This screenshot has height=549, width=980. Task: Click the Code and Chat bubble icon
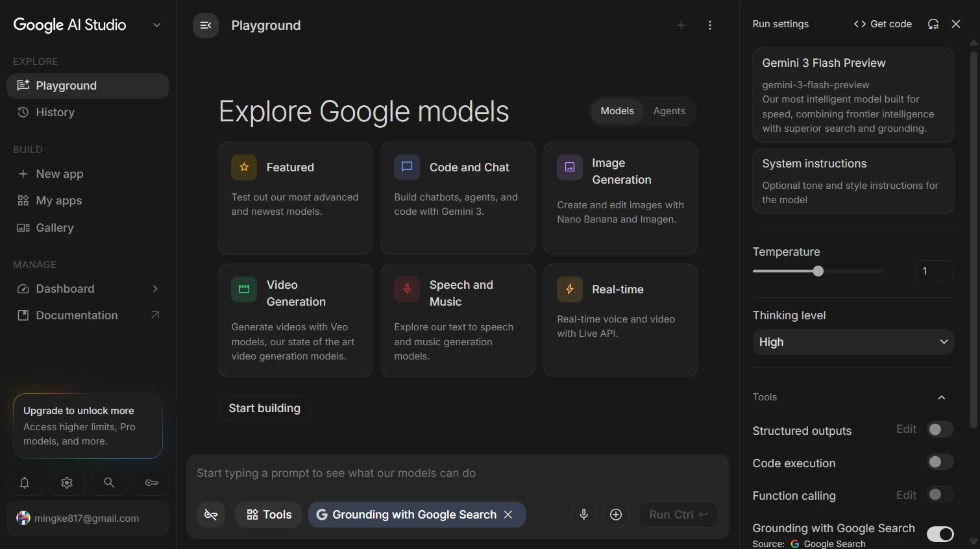coord(407,167)
